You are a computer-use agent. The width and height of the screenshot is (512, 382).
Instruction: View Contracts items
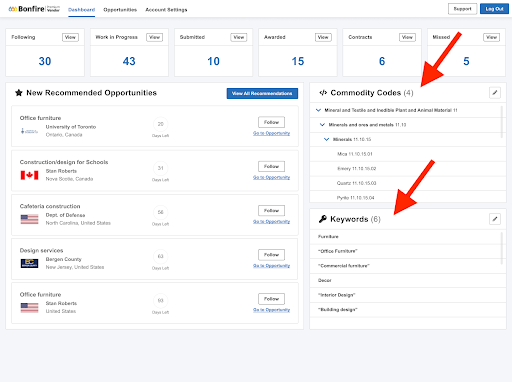pyautogui.click(x=407, y=37)
